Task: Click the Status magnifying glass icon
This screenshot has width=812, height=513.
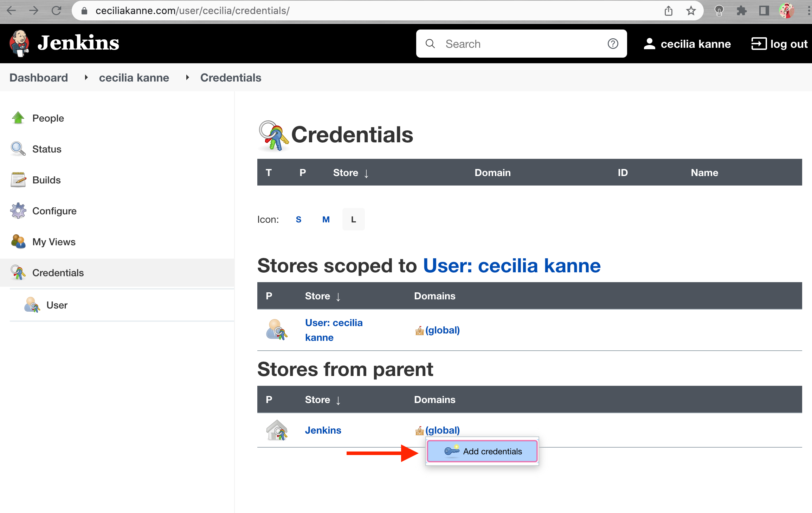Action: click(x=18, y=149)
